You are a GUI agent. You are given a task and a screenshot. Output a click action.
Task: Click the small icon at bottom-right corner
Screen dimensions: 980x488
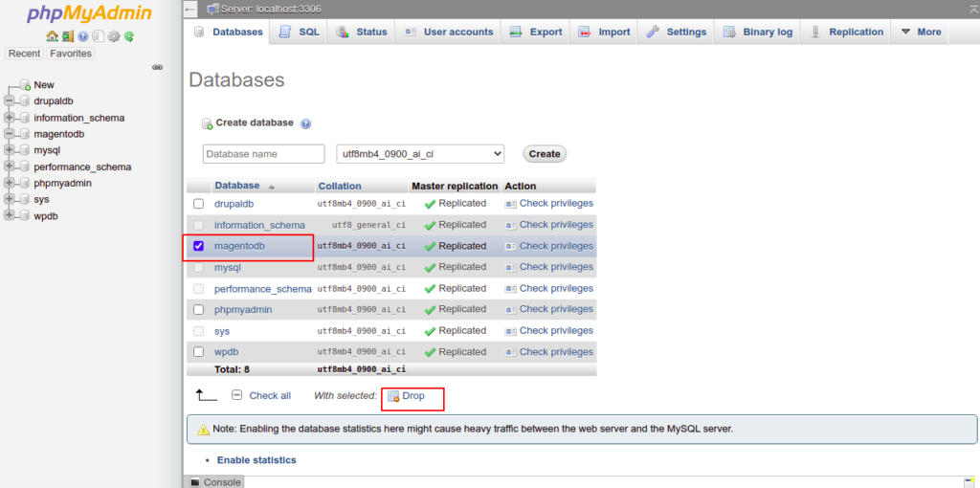[x=969, y=480]
